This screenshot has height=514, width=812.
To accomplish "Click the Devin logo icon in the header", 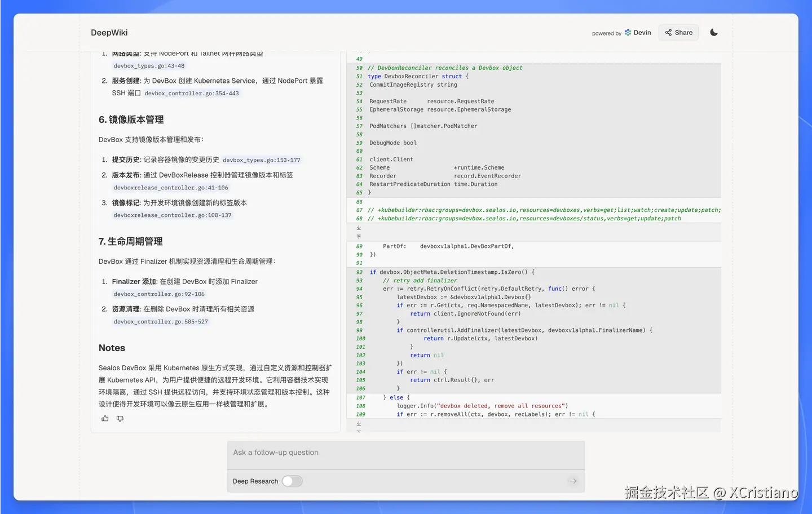I will (628, 33).
